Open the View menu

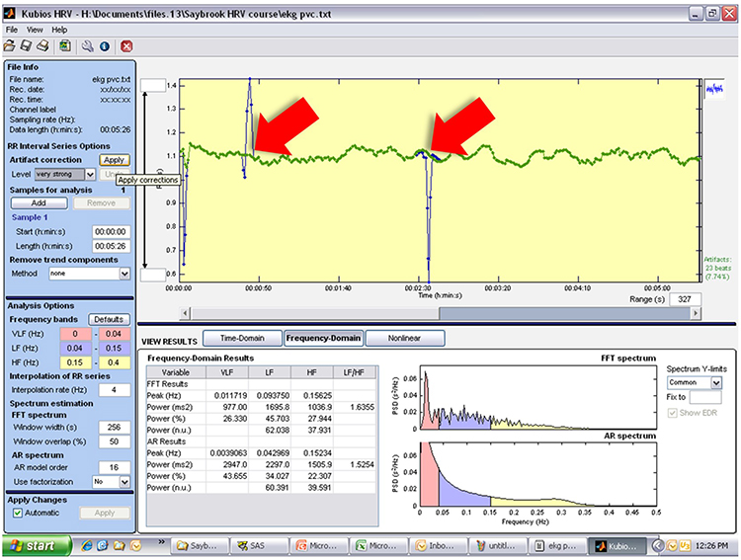35,30
